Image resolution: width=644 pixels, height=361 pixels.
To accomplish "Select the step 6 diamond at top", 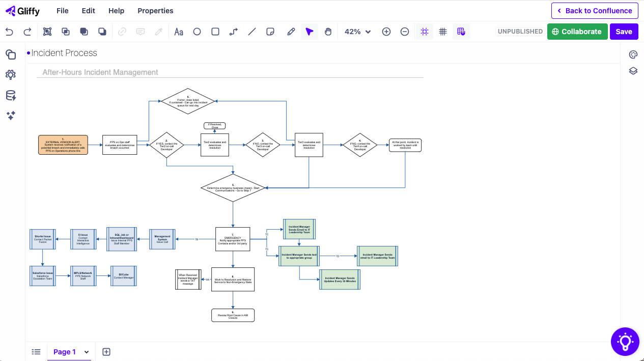I will click(188, 101).
